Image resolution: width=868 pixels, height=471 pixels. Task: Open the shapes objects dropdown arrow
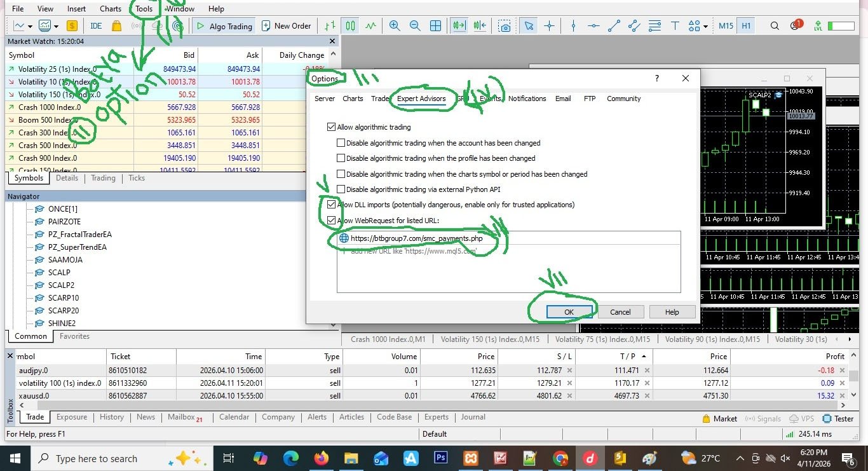(x=706, y=27)
